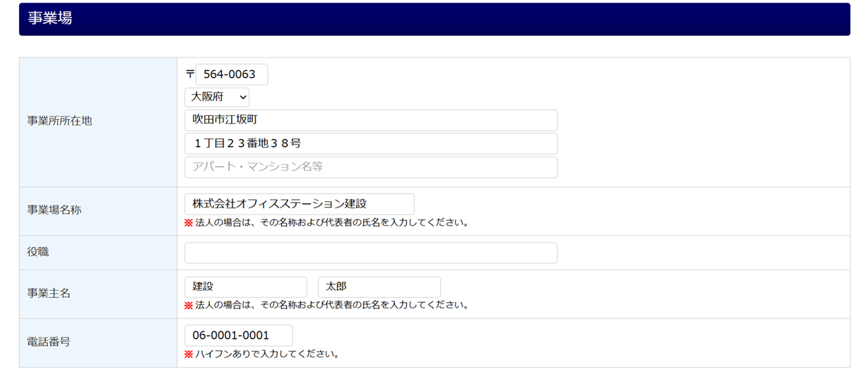Focus the アパート・マンション名等 empty field

[370, 167]
